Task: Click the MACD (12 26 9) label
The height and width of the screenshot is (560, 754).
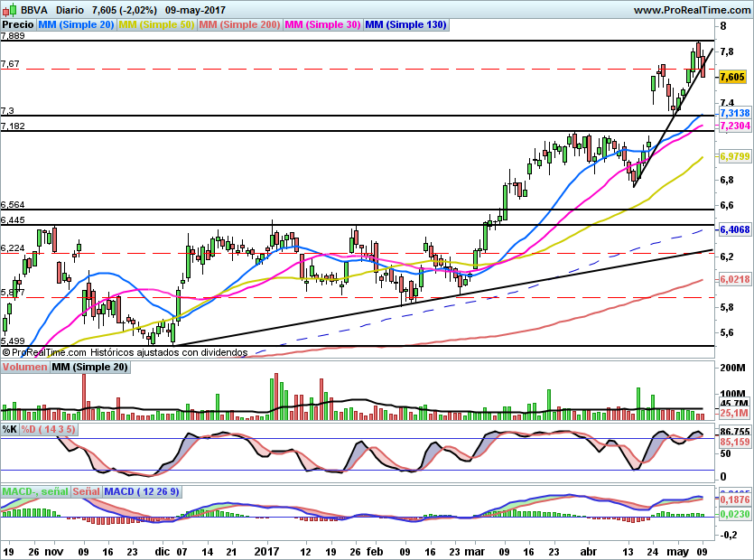Action: 142,491
